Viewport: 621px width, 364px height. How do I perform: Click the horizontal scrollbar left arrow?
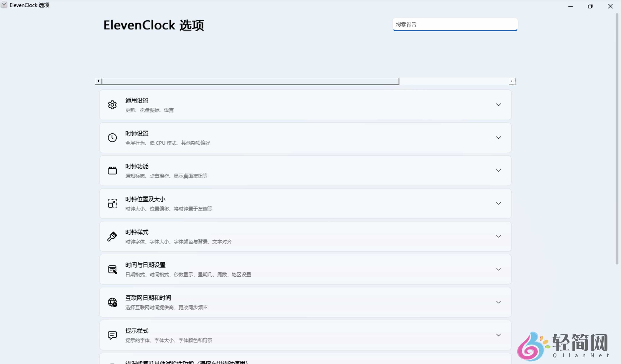tap(98, 81)
